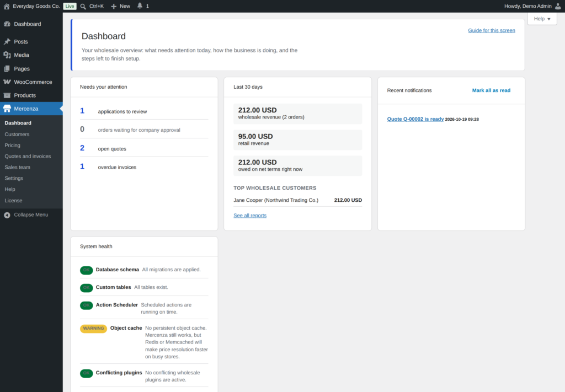565x392 pixels.
Task: Click the Live status badge
Action: 70,6
